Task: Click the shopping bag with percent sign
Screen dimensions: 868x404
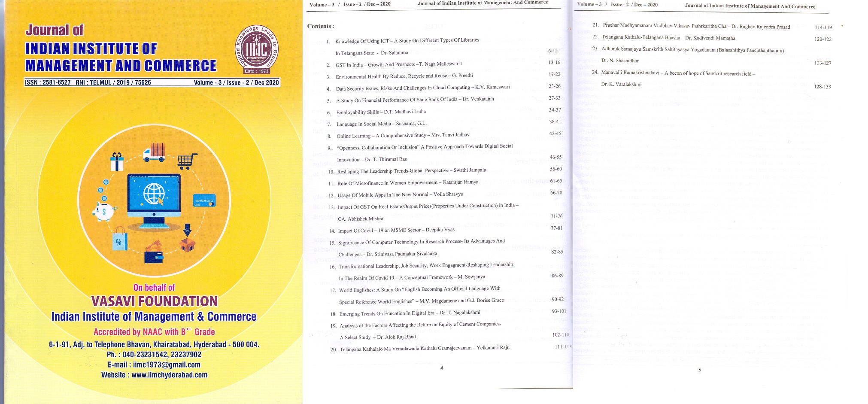Action: pos(119,240)
